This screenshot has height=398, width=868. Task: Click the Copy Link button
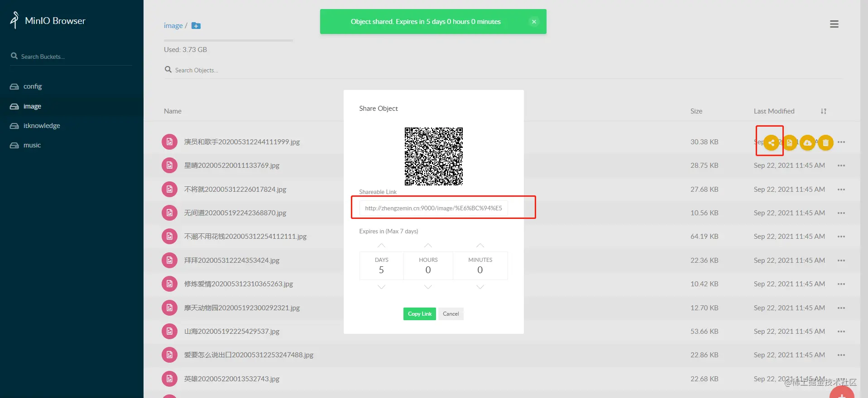click(x=419, y=314)
